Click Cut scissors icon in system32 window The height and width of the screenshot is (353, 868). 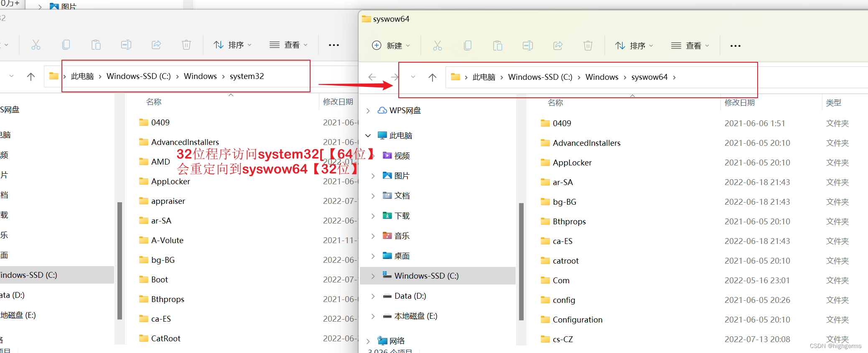coord(36,45)
